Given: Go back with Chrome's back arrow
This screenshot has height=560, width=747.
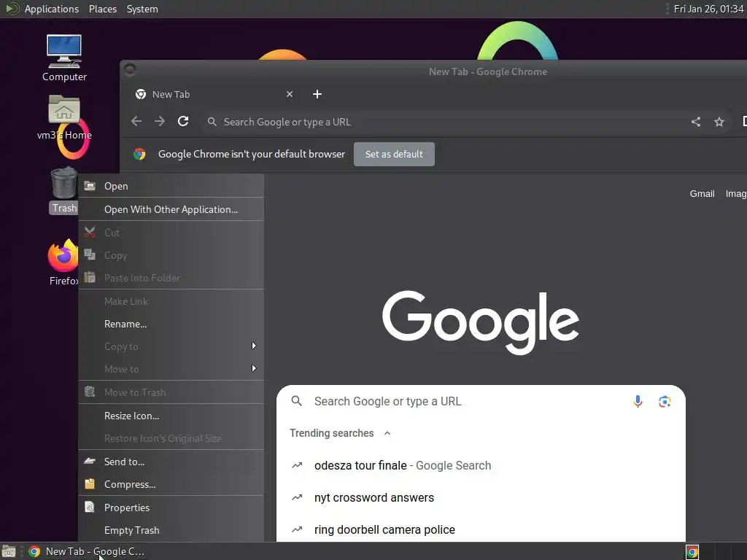Looking at the screenshot, I should [136, 122].
